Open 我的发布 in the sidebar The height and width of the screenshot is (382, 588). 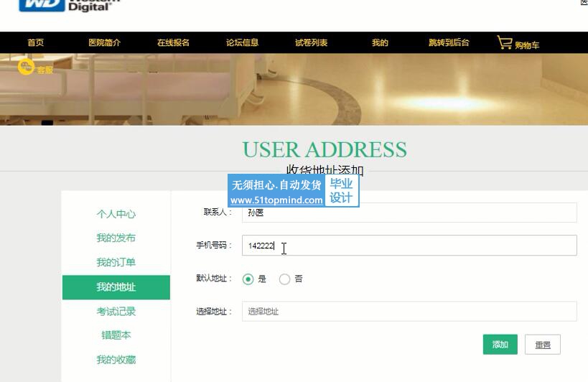pyautogui.click(x=116, y=238)
